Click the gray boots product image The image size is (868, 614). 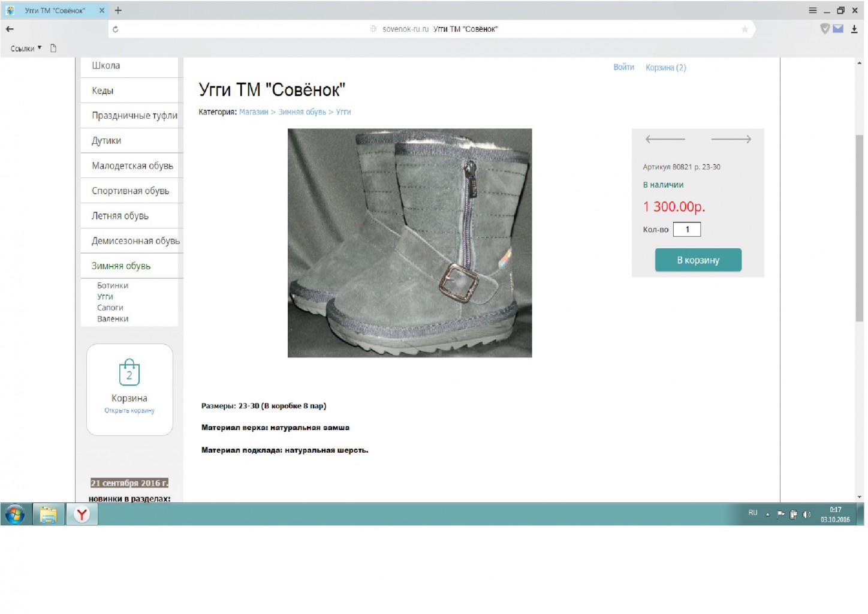[x=409, y=243]
